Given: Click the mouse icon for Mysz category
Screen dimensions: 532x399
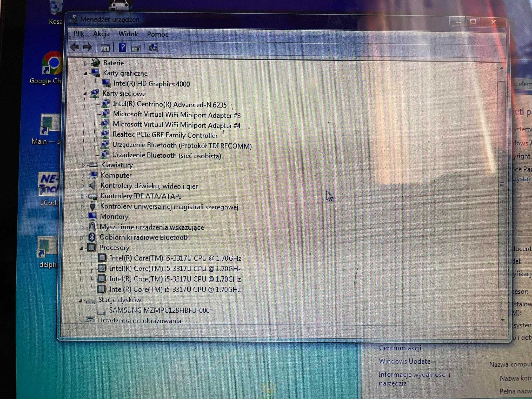Looking at the screenshot, I should [92, 227].
